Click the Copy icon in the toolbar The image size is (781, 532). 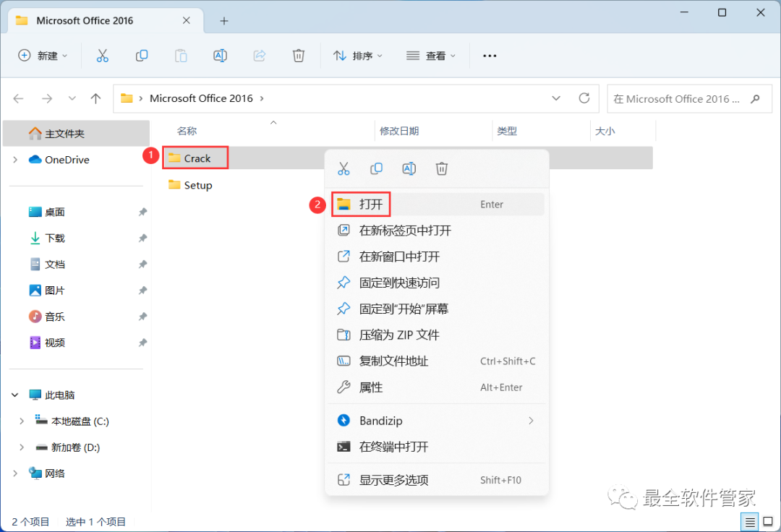(x=142, y=56)
